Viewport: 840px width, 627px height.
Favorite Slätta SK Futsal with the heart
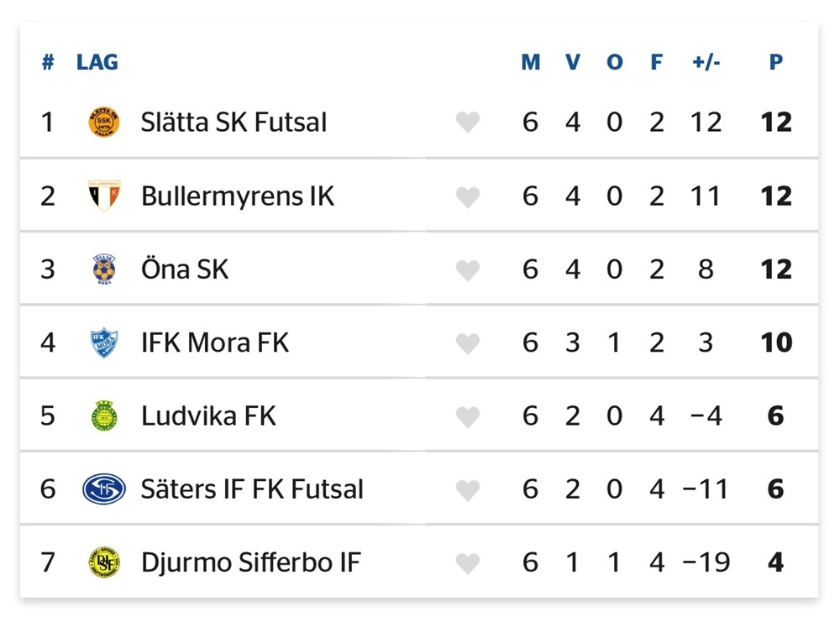pos(468,123)
